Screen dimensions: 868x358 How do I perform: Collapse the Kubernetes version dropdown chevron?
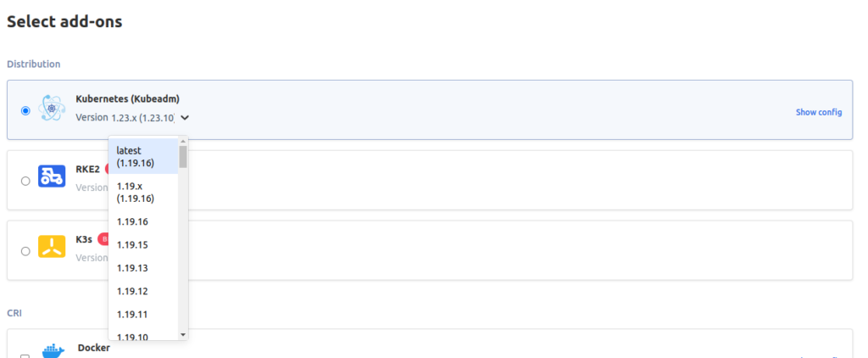click(x=185, y=117)
